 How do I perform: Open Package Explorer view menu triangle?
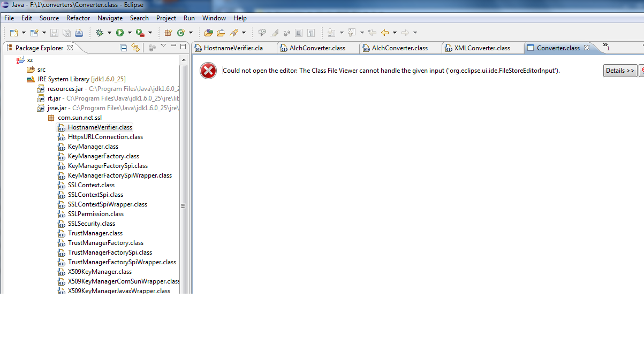[163, 46]
